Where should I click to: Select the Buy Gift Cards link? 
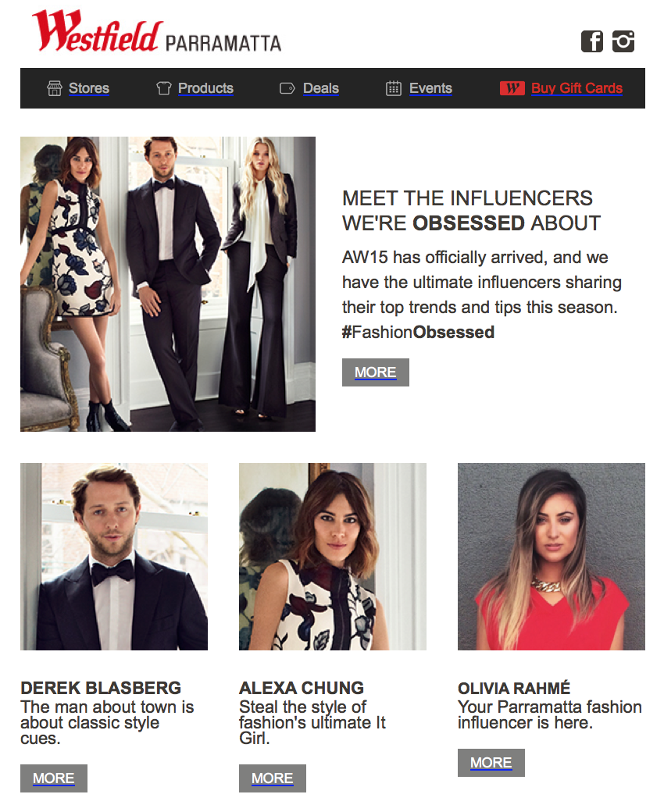click(x=577, y=88)
